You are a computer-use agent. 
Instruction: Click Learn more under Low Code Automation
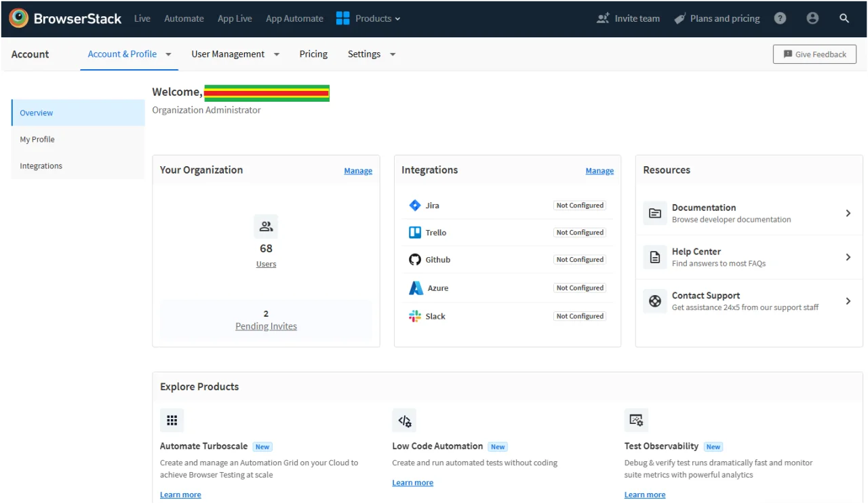click(x=412, y=483)
